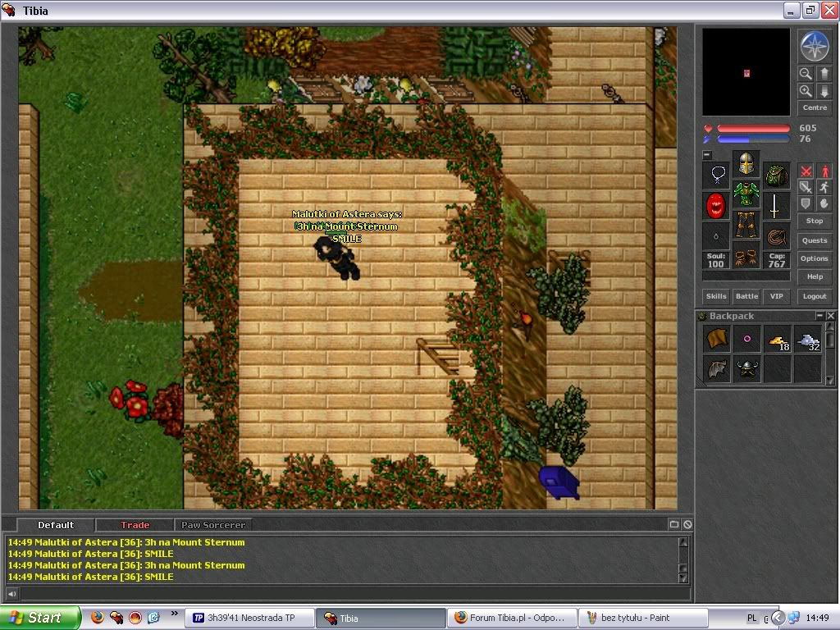Click the chat console scroll up arrow
The height and width of the screenshot is (630, 840).
683,541
